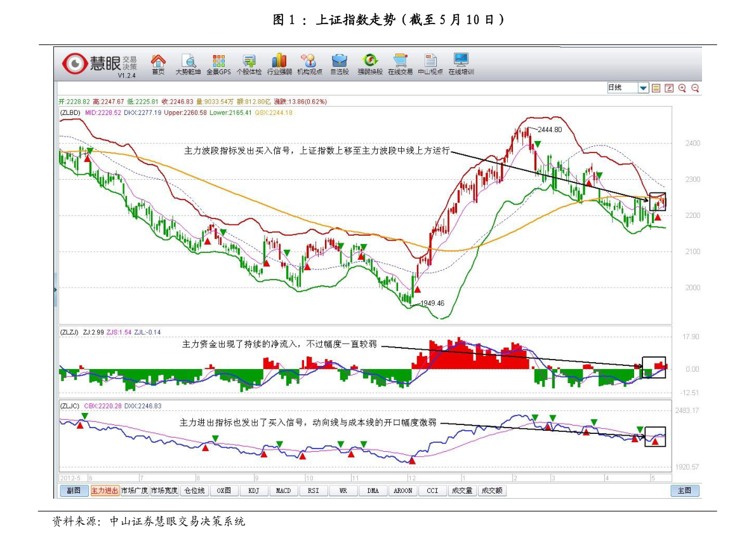
Task: Click the 1949.46 low price label
Action: coord(432,304)
